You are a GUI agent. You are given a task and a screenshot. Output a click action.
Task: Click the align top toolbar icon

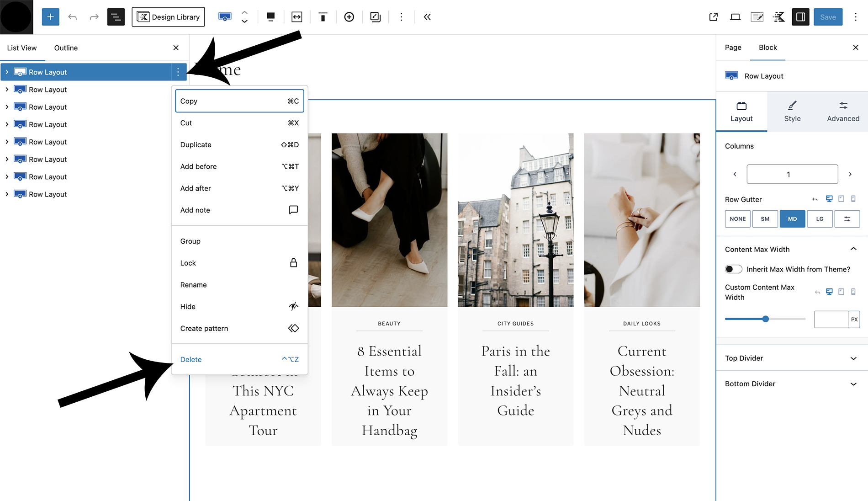point(323,17)
